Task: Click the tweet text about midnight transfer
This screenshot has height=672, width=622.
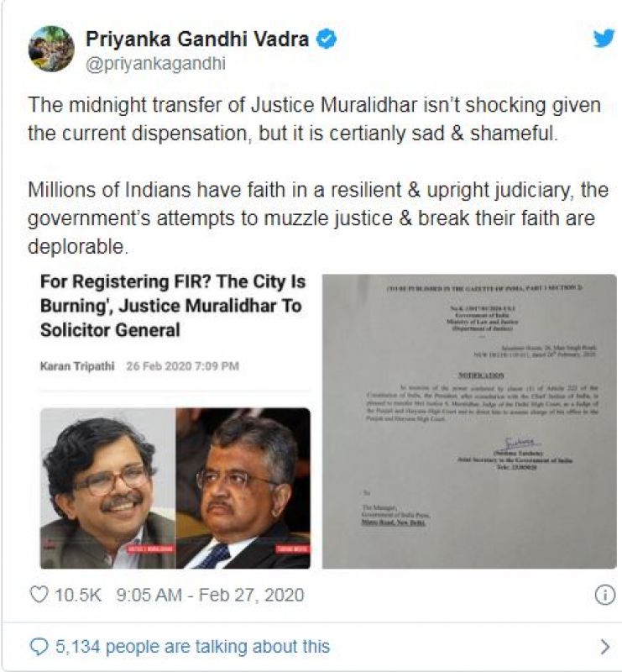Action: [x=314, y=118]
